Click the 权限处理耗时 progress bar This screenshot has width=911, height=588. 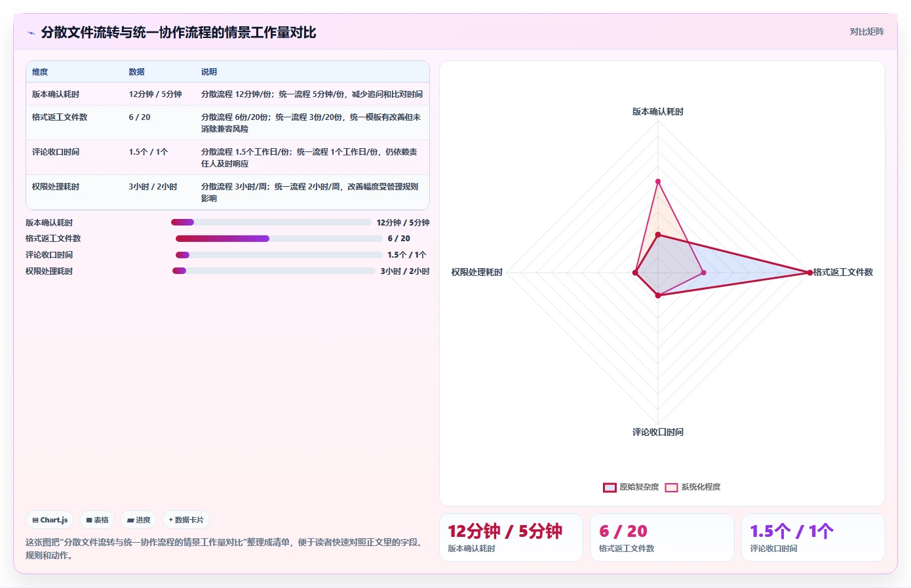coord(273,271)
